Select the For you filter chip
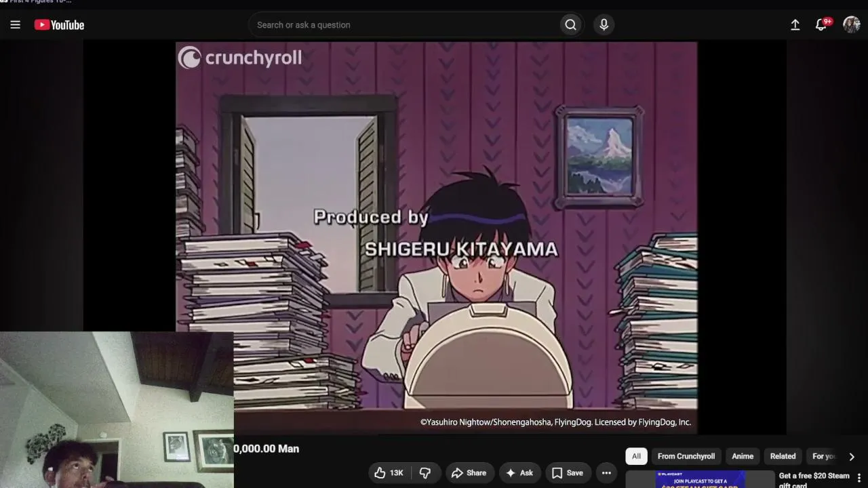Screen dimensions: 868x488 pyautogui.click(x=823, y=456)
